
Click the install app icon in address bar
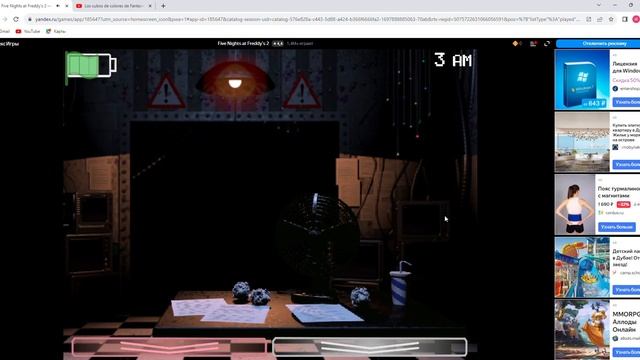click(x=589, y=19)
